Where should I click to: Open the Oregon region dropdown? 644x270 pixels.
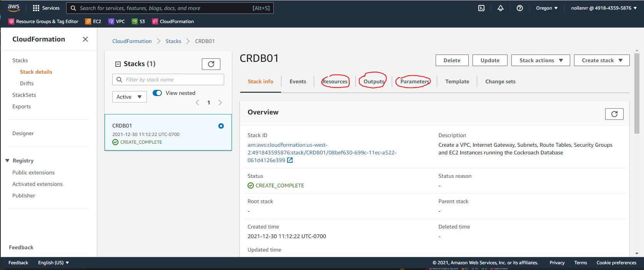(547, 8)
